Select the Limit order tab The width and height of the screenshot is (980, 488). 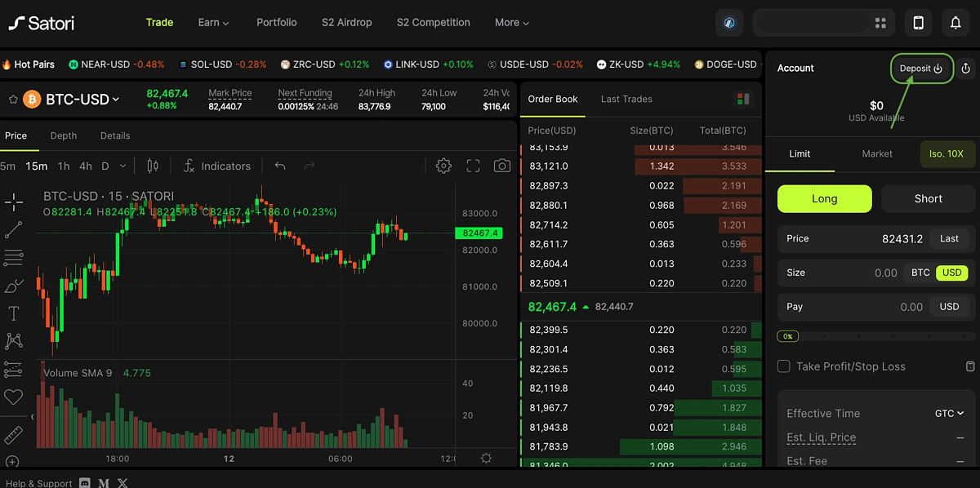pos(800,153)
